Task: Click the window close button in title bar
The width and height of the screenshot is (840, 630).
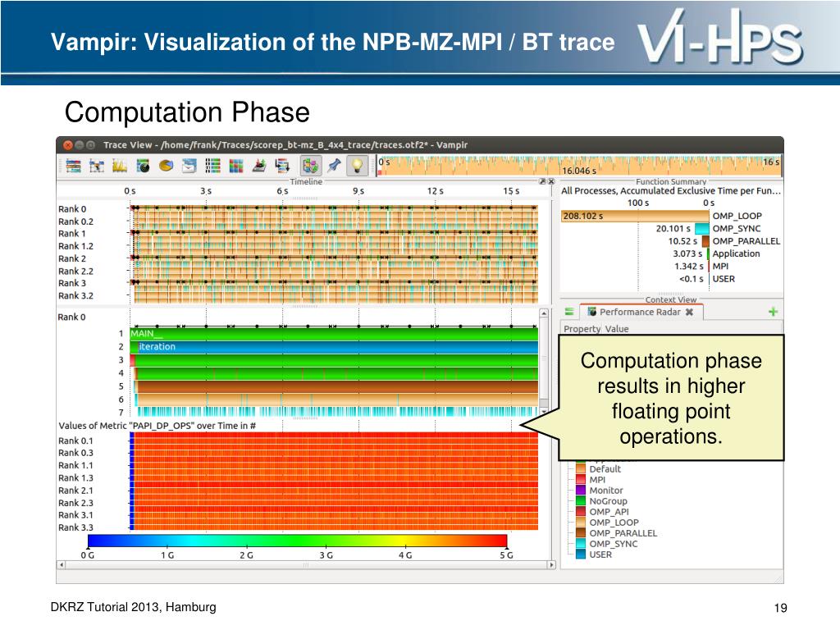Action: [x=68, y=144]
